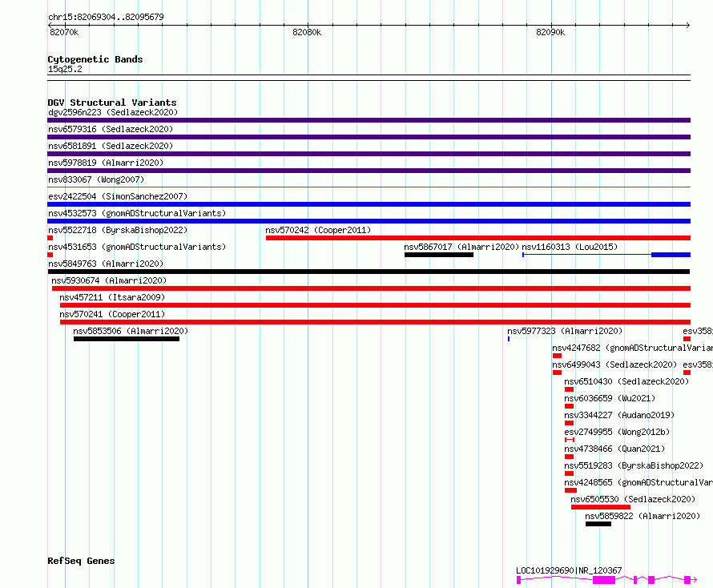Click the esv2749955 red bracket glyph
This screenshot has height=588, width=713.
coord(570,440)
